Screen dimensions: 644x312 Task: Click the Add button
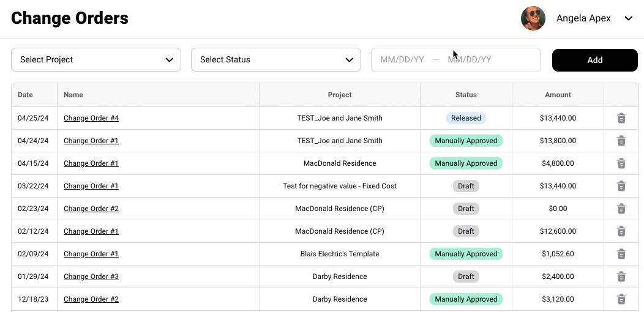(x=594, y=60)
